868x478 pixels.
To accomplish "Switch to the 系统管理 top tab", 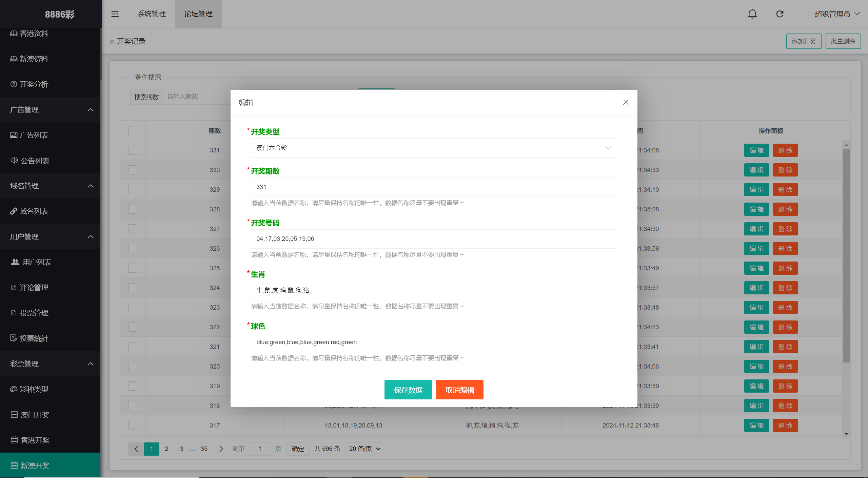I will pyautogui.click(x=151, y=14).
